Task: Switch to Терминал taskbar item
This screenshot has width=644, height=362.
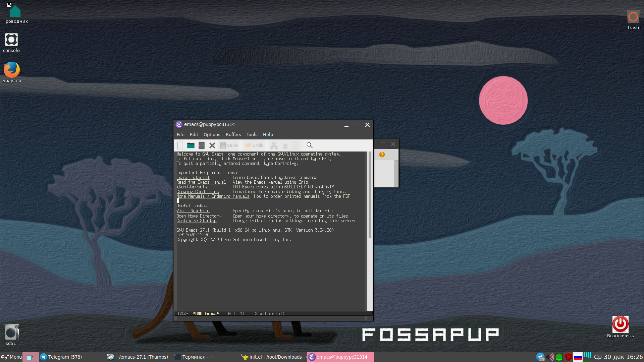Action: (206, 357)
